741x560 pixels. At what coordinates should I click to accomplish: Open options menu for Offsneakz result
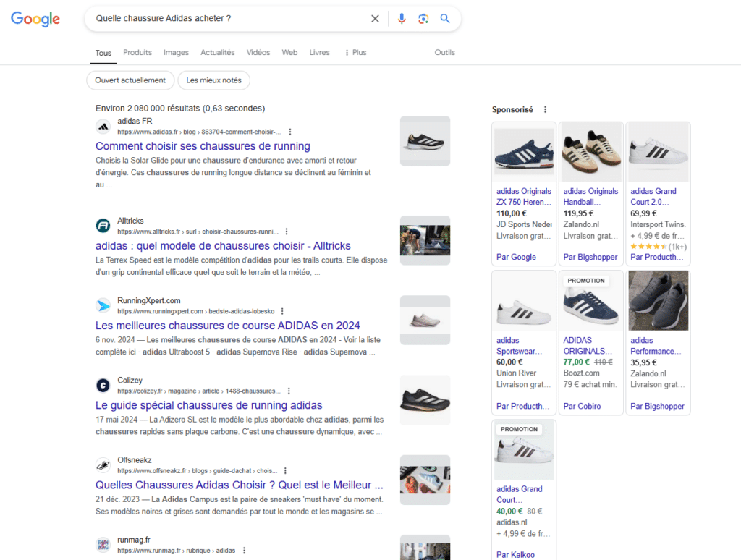coord(285,471)
